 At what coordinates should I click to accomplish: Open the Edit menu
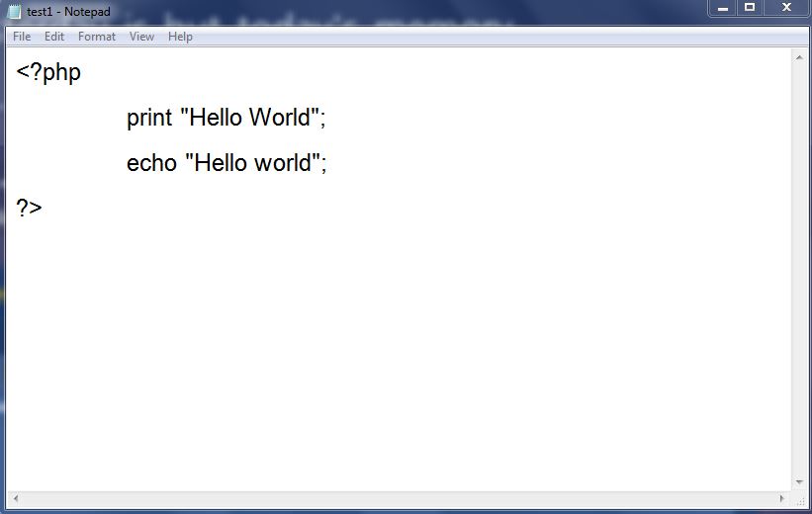[x=54, y=37]
